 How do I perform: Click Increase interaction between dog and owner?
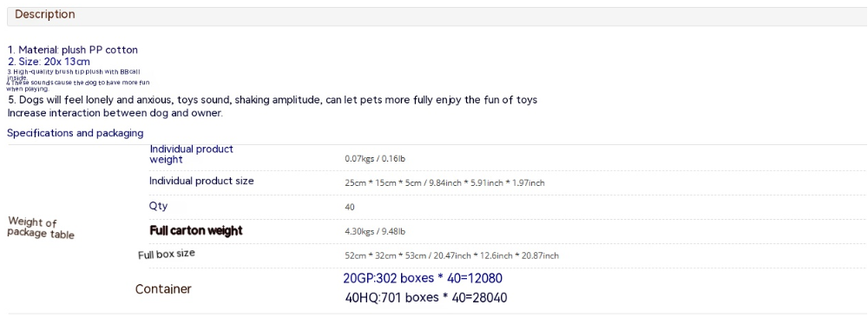[115, 113]
